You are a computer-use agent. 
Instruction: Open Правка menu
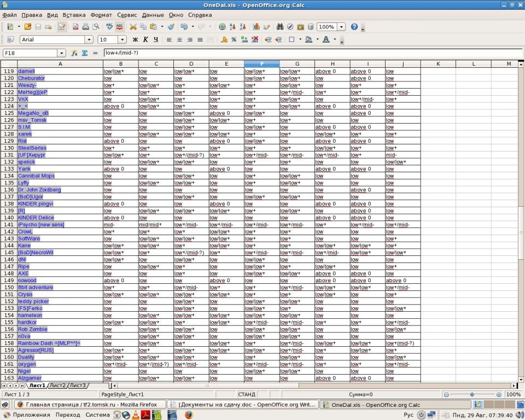(x=32, y=15)
